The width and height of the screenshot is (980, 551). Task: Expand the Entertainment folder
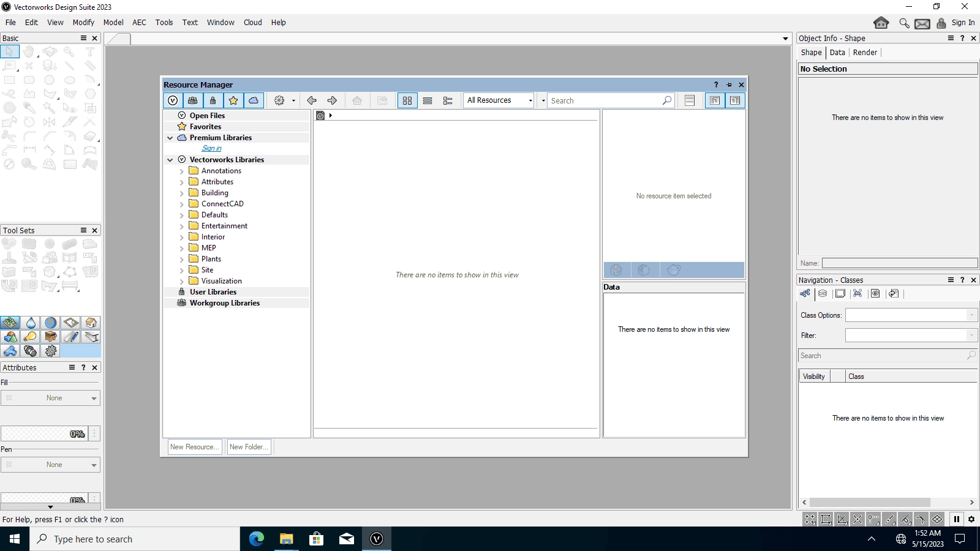[x=182, y=227]
